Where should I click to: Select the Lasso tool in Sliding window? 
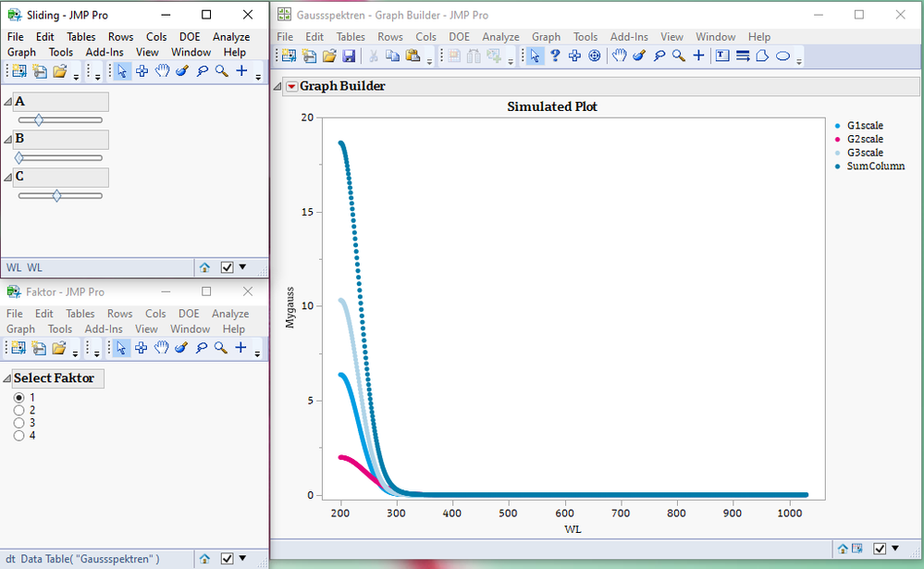pyautogui.click(x=202, y=70)
